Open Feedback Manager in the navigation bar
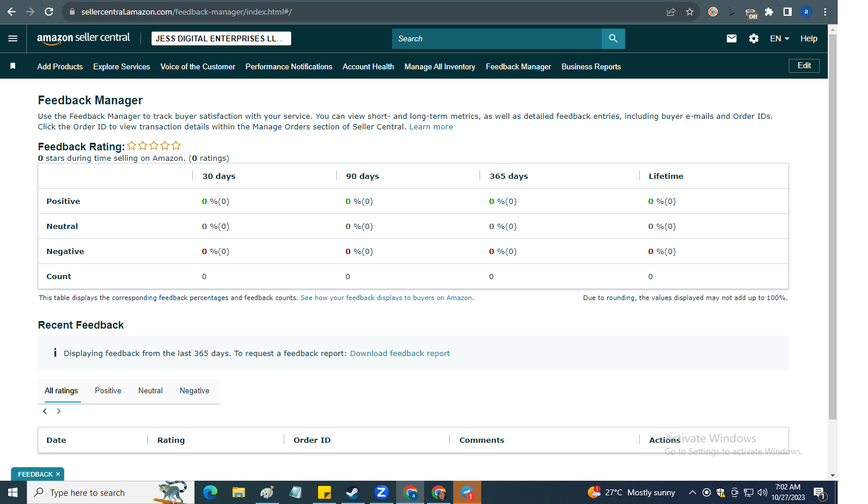The width and height of the screenshot is (868, 504). pos(518,67)
